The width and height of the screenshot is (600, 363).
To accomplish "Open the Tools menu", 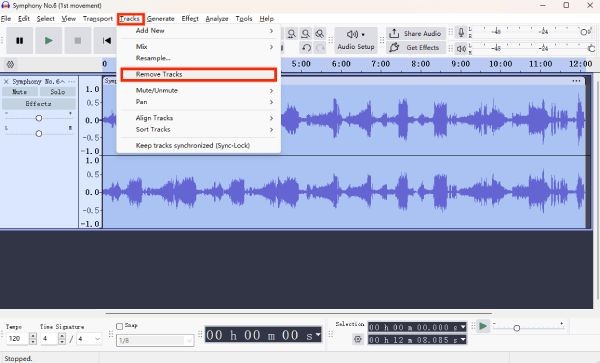I will (244, 18).
